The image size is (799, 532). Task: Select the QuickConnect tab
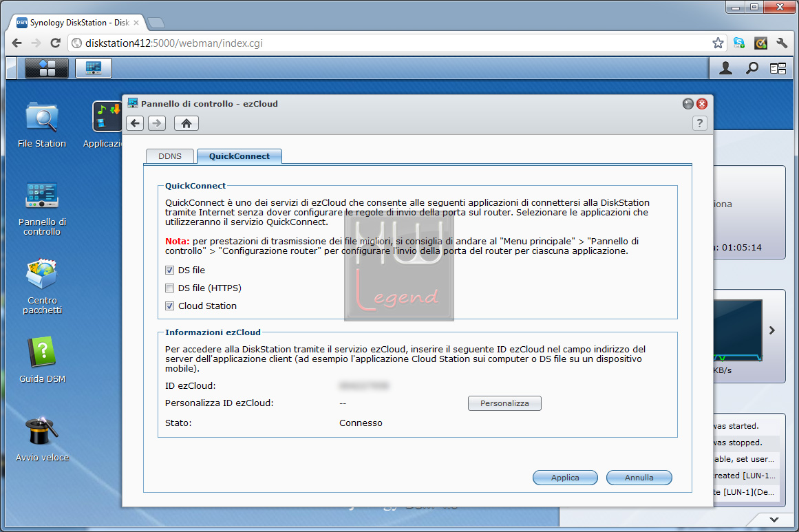pos(239,156)
